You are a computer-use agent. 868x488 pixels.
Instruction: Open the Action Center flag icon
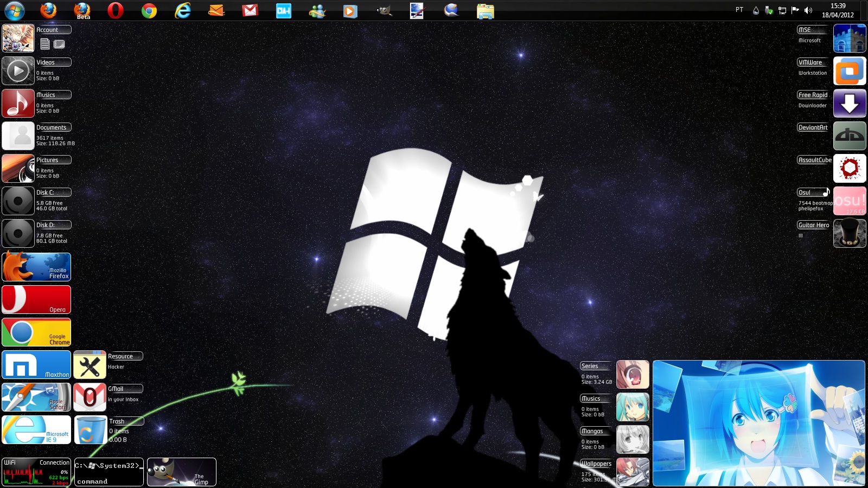[795, 10]
